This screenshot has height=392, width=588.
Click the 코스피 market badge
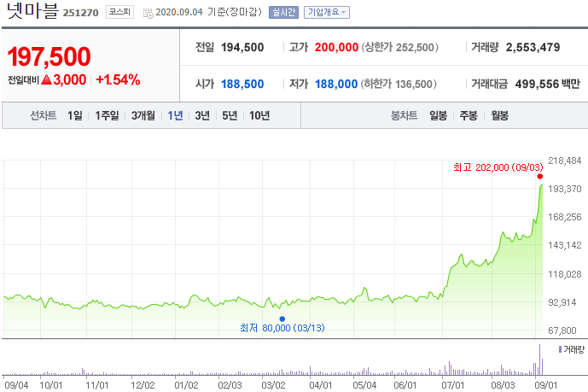(119, 12)
